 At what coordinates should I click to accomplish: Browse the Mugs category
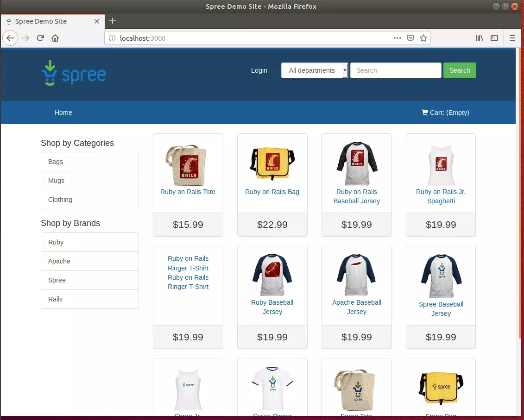pyautogui.click(x=89, y=181)
